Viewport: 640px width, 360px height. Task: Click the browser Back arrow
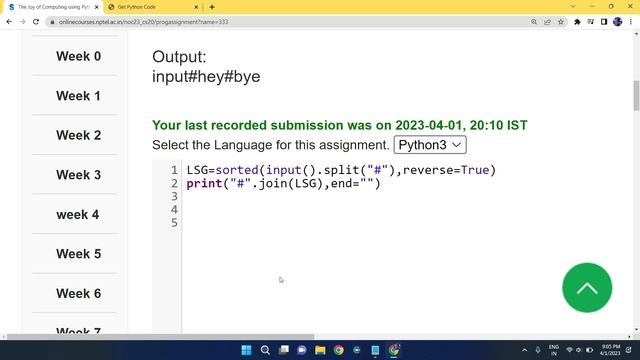point(9,22)
